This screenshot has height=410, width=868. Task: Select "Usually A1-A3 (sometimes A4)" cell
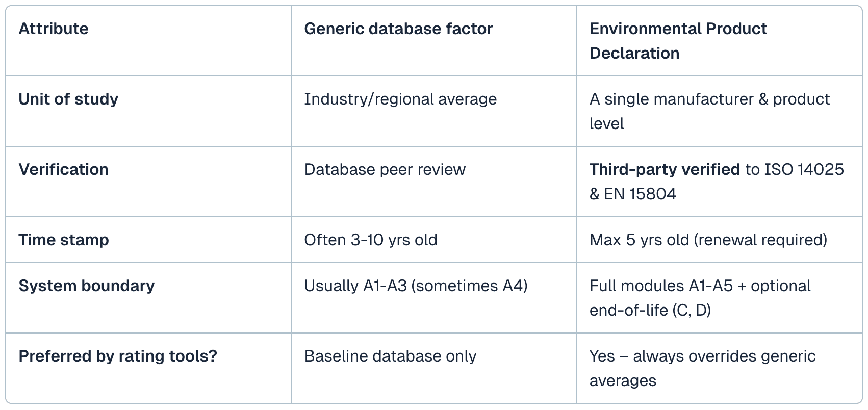coord(415,286)
